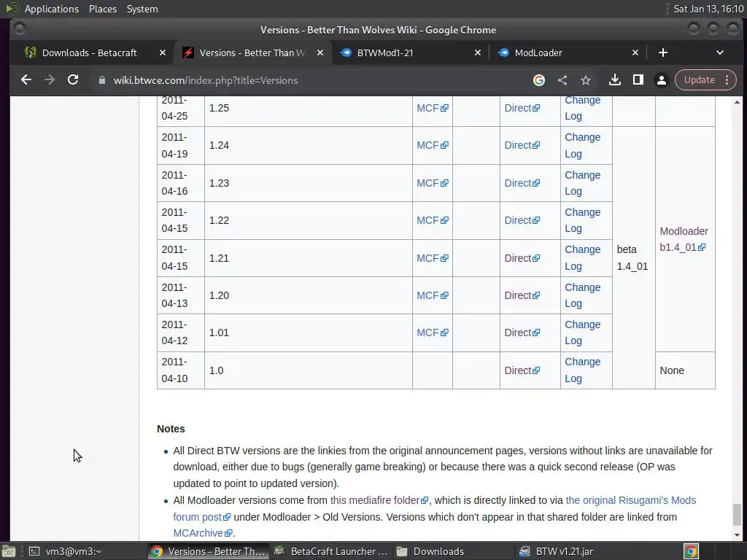Share this page using the share icon
The image size is (747, 560).
[x=562, y=80]
